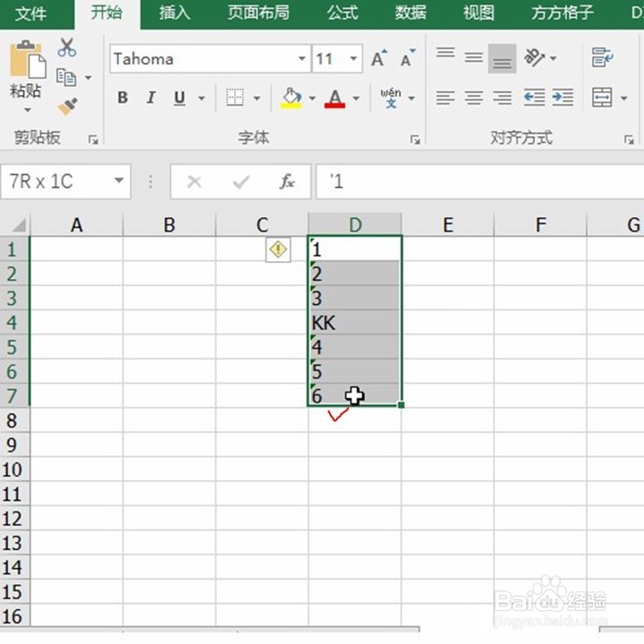Expand the borders dropdown arrow

pos(257,98)
